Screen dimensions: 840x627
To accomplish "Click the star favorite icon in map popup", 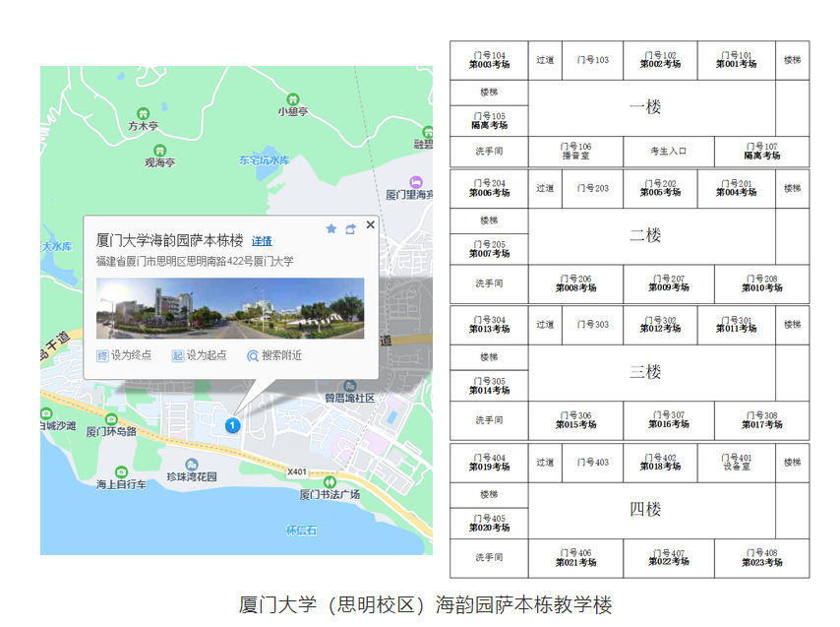I will pos(331,229).
